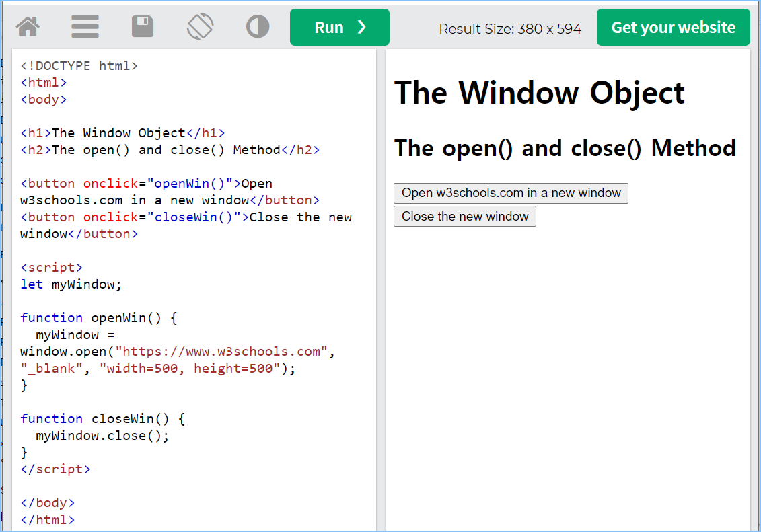Place cursor on the myWindow.close(); statement
This screenshot has width=761, height=532.
point(102,436)
